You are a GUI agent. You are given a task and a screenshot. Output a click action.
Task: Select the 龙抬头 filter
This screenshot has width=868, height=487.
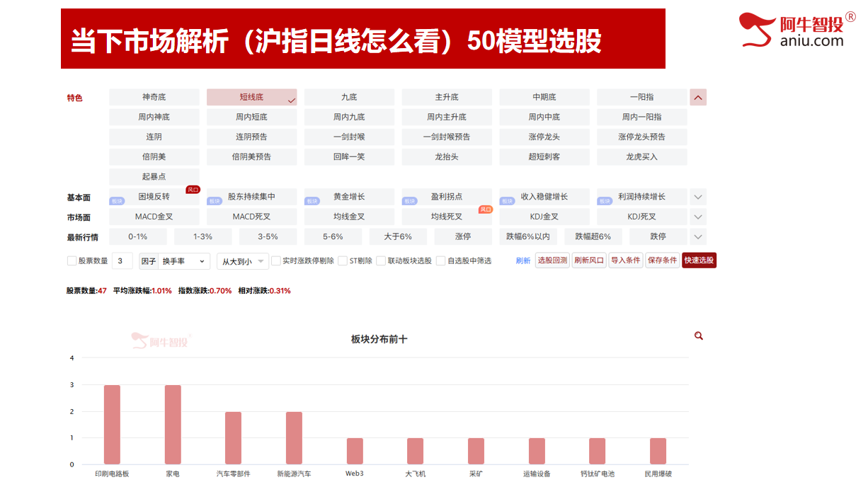click(447, 156)
